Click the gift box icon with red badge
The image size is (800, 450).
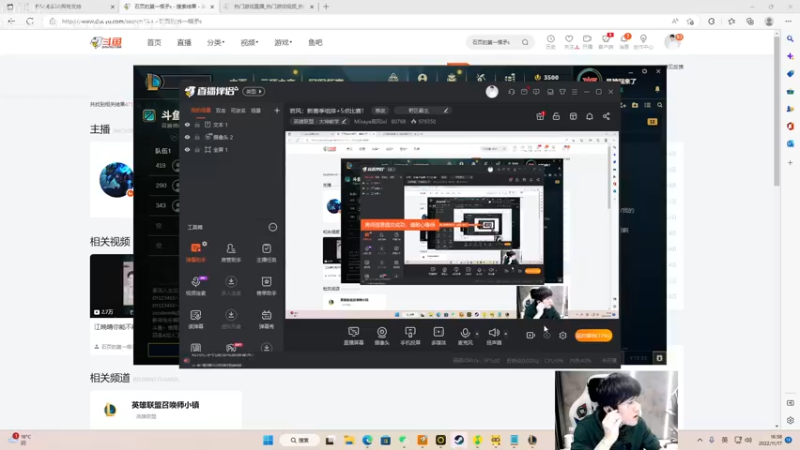pyautogui.click(x=540, y=116)
